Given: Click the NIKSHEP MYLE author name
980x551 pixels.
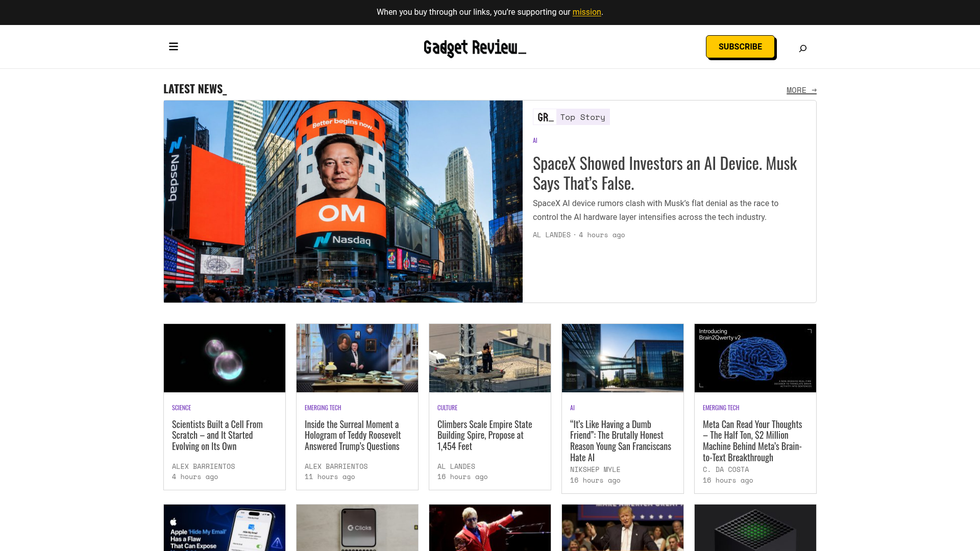Looking at the screenshot, I should click(x=595, y=469).
